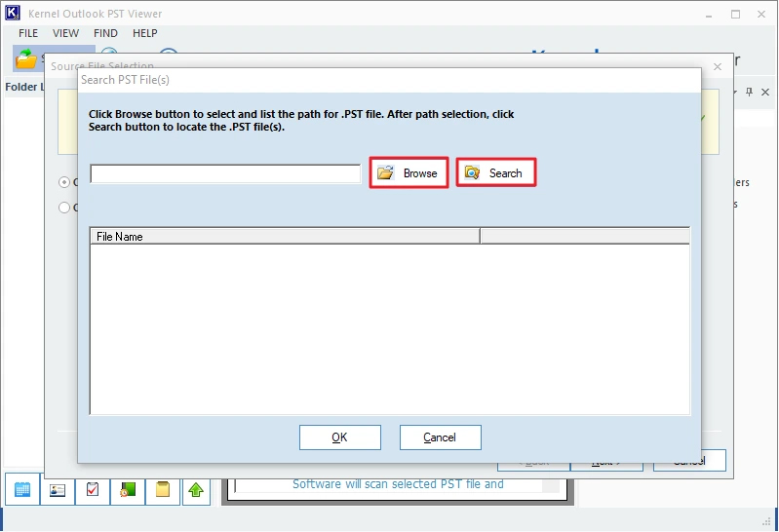This screenshot has width=779, height=532.
Task: Open the FIND menu
Action: 105,33
